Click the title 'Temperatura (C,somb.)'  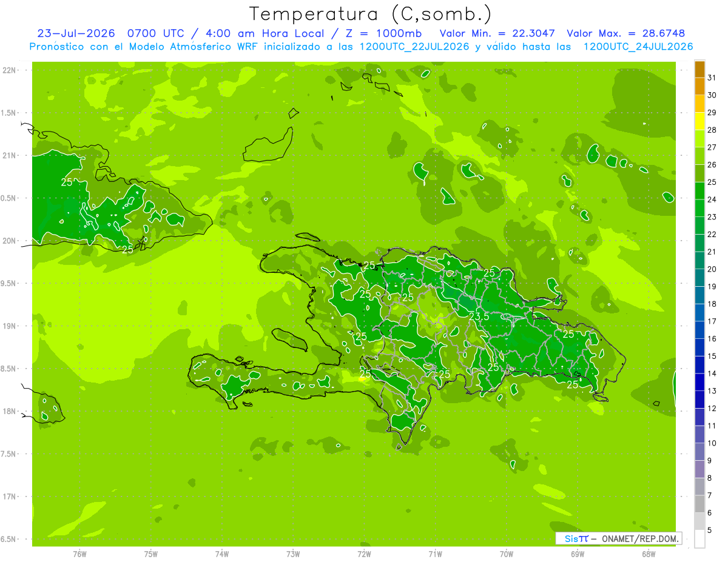pyautogui.click(x=371, y=14)
